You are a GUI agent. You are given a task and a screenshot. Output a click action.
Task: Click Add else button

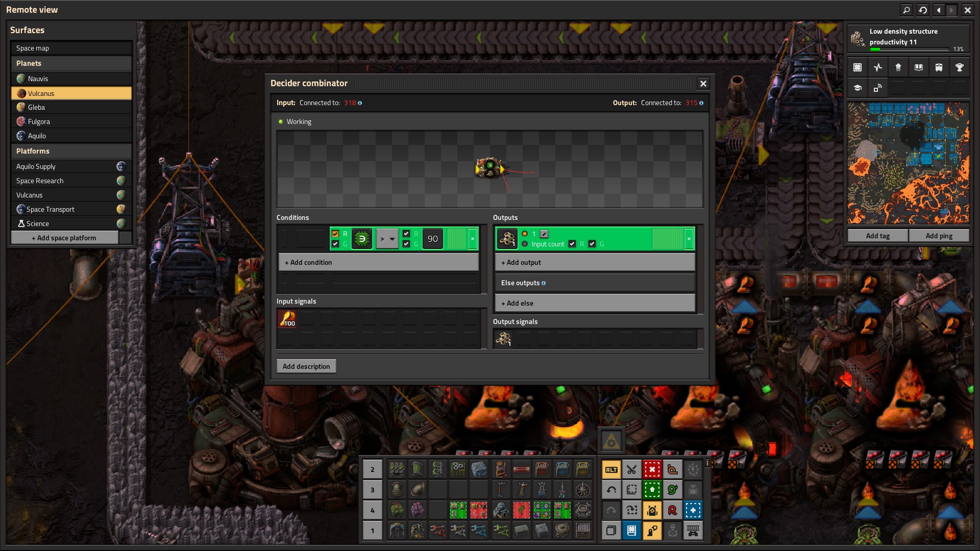pyautogui.click(x=595, y=303)
